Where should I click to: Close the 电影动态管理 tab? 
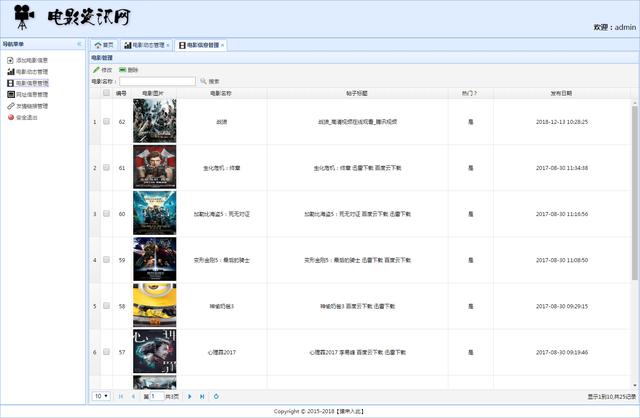(168, 45)
